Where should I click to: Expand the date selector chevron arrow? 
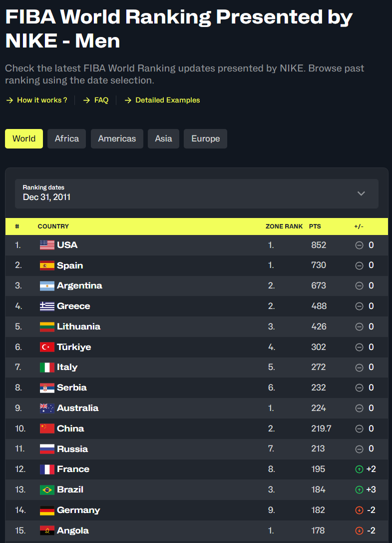[x=361, y=193]
